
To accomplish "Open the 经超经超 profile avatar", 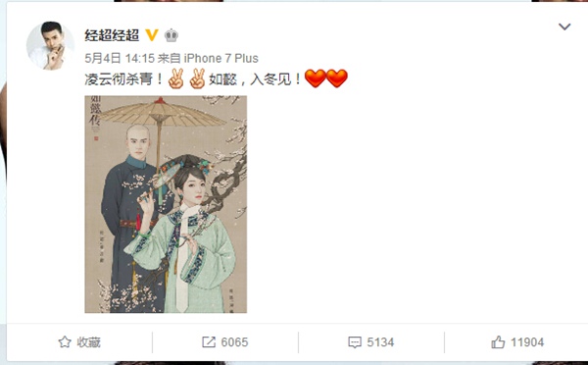I will click(x=50, y=45).
